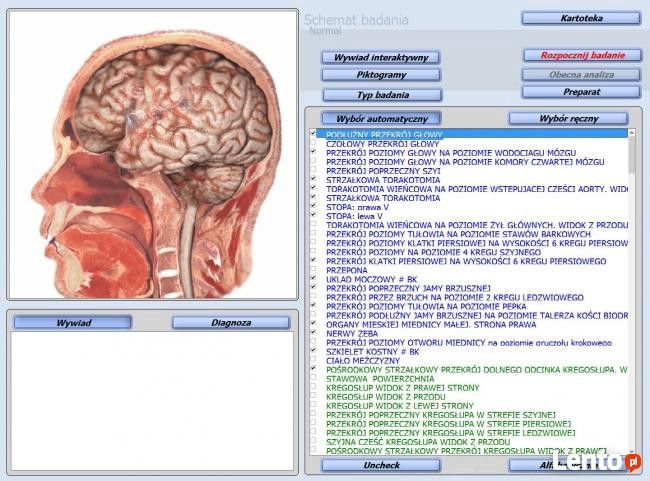Click the head cross-section anatomy image
Viewport: 650px width, 481px height.
tap(153, 154)
